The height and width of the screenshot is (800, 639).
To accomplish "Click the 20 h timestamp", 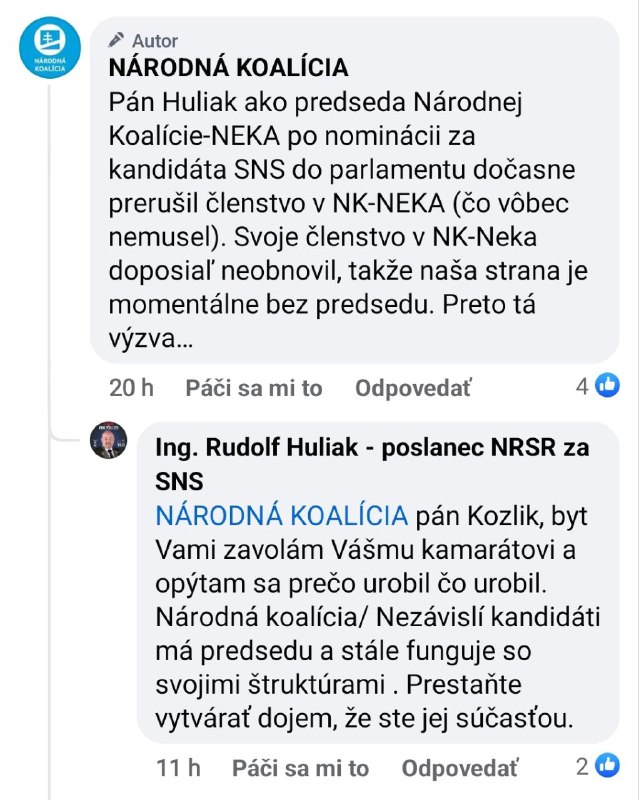I will pyautogui.click(x=131, y=388).
